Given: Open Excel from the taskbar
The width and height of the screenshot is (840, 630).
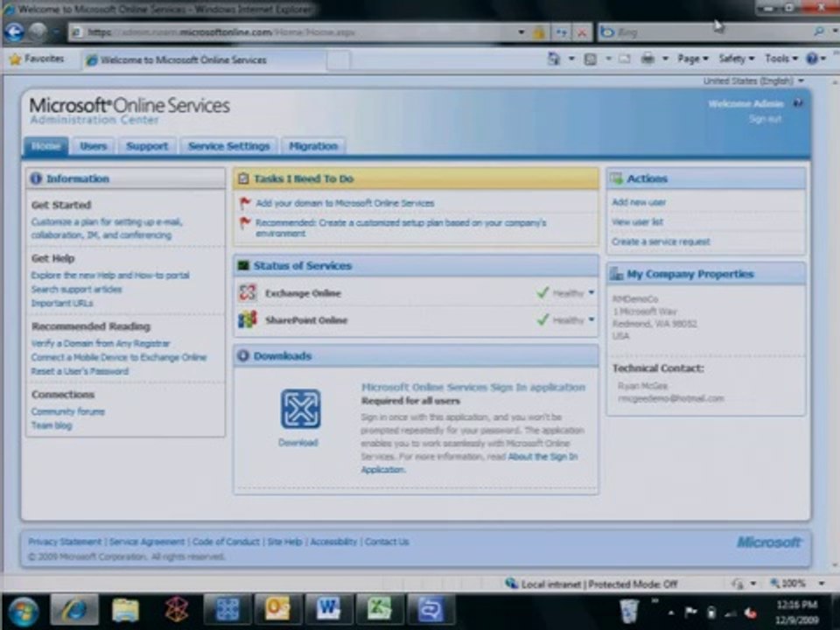Looking at the screenshot, I should [379, 609].
